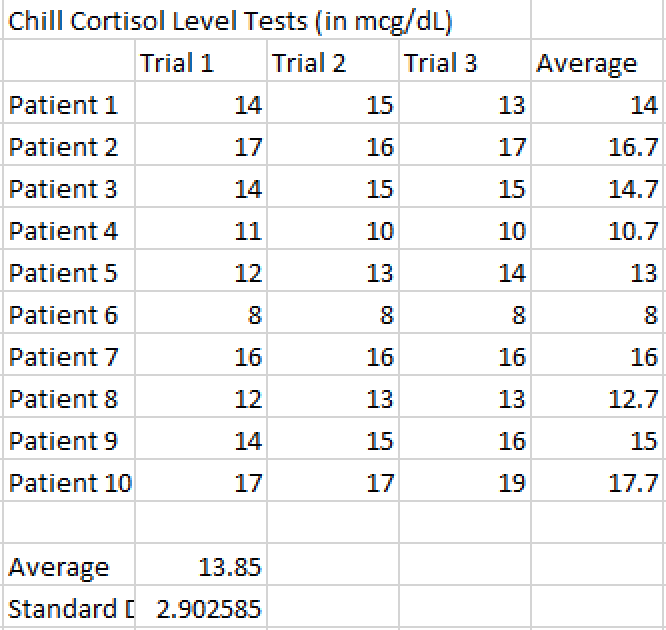Select the Patient 1 row label cell
The height and width of the screenshot is (630, 666).
click(x=68, y=105)
